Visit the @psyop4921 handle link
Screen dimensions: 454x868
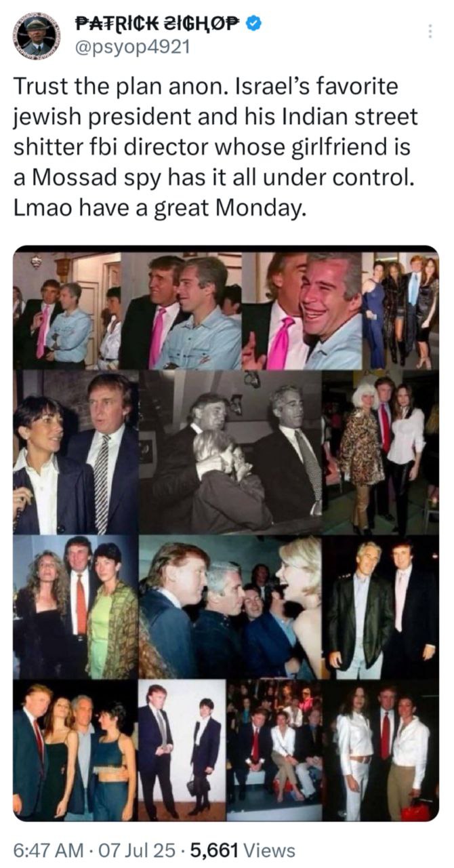[x=131, y=48]
